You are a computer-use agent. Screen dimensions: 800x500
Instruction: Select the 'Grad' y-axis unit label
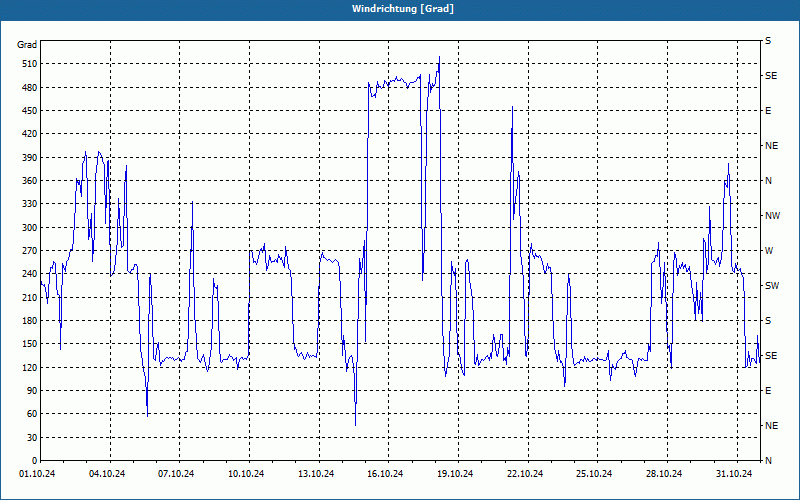point(27,45)
